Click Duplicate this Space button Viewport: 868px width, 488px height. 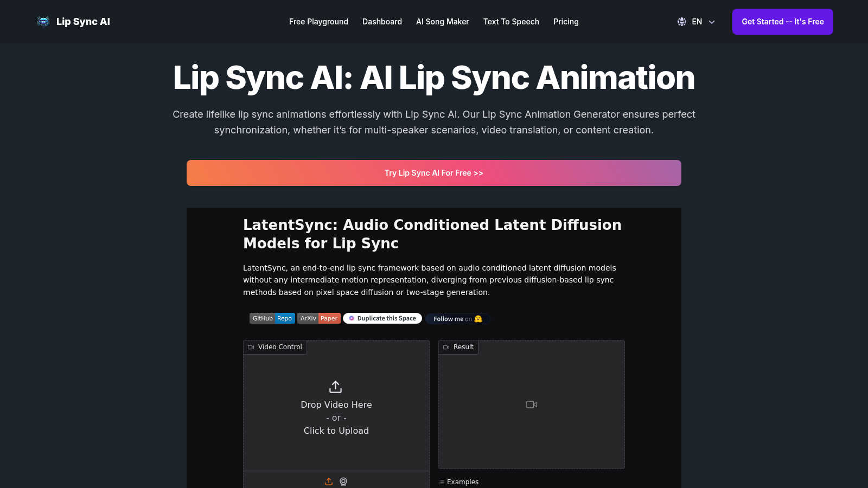click(382, 318)
